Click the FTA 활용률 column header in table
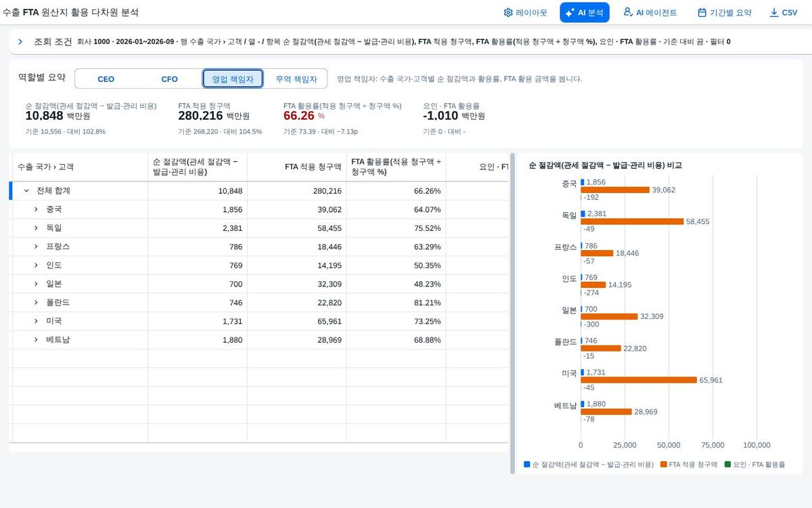This screenshot has height=508, width=812. pos(396,167)
